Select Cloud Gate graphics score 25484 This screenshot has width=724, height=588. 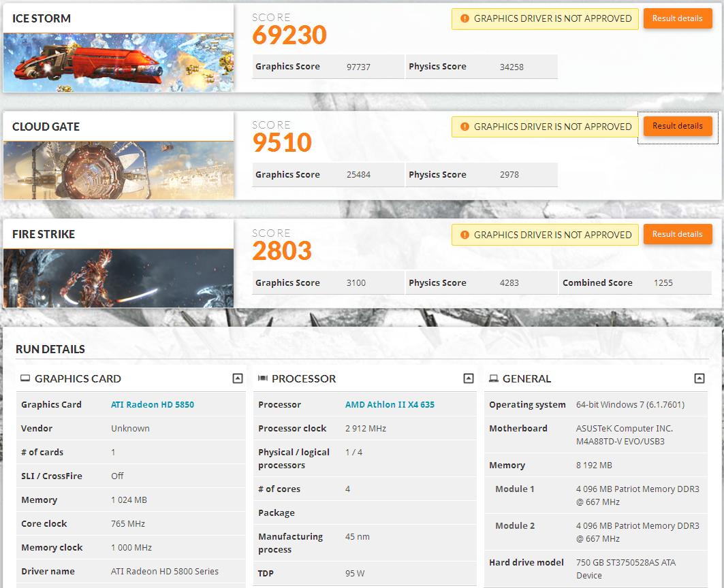point(358,175)
